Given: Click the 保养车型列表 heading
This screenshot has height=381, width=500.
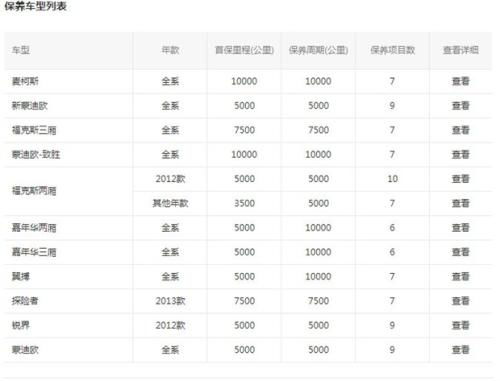Looking at the screenshot, I should click(x=35, y=6).
